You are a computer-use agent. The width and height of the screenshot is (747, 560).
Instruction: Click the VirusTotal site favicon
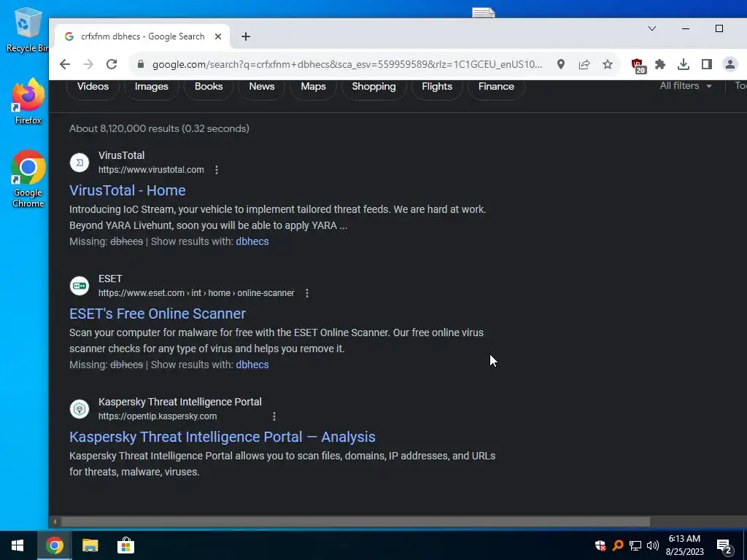[80, 163]
